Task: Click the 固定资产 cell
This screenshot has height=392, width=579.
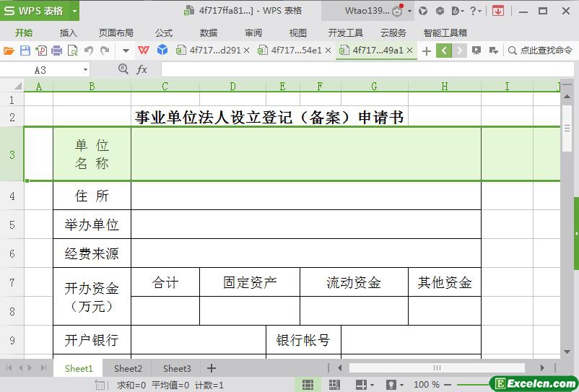Action: coord(250,282)
